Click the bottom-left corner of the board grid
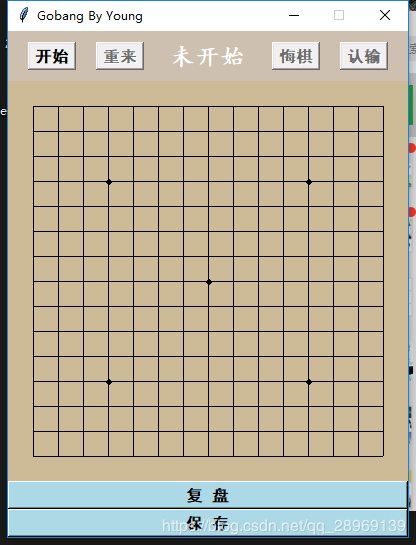 pos(34,456)
